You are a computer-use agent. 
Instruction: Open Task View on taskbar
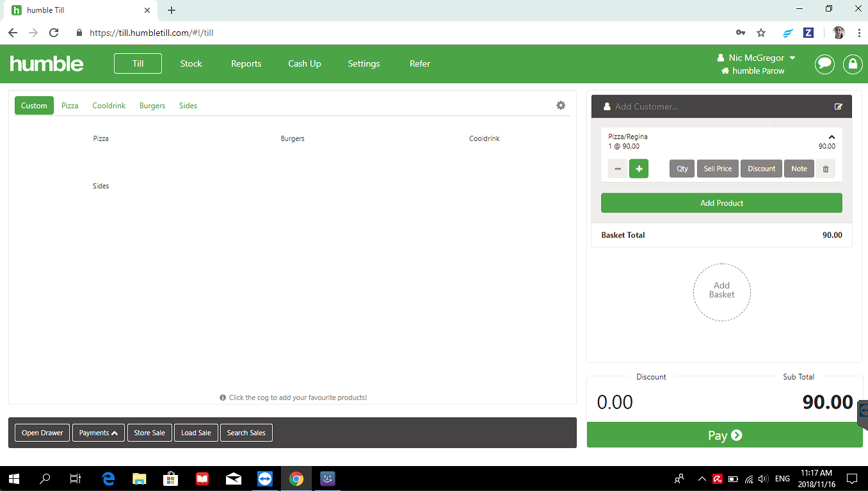(76, 478)
